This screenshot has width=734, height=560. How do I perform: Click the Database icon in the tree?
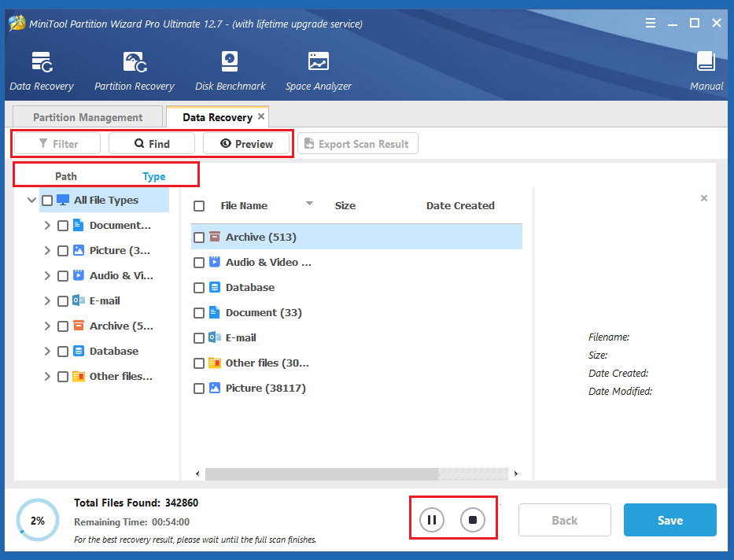coord(79,351)
